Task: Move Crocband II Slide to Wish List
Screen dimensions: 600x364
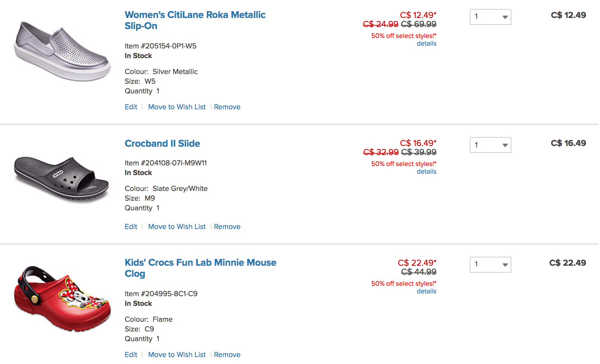Action: click(x=177, y=227)
